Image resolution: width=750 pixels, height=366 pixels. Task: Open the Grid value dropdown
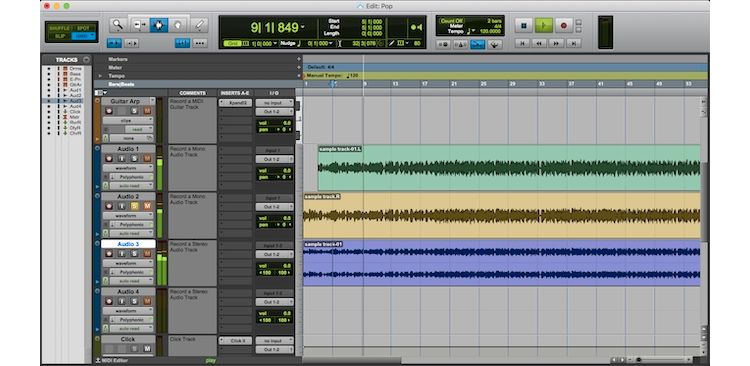[276, 44]
